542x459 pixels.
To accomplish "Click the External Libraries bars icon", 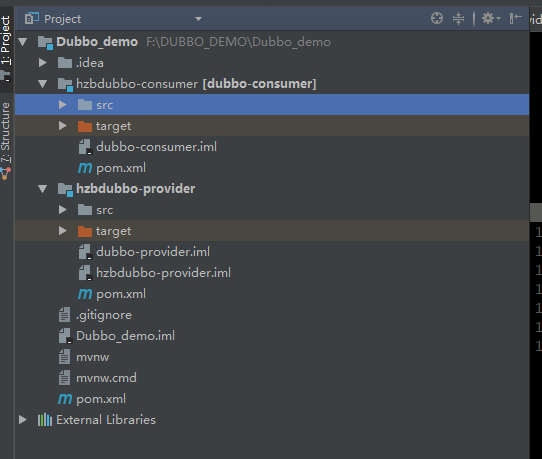I will click(45, 420).
